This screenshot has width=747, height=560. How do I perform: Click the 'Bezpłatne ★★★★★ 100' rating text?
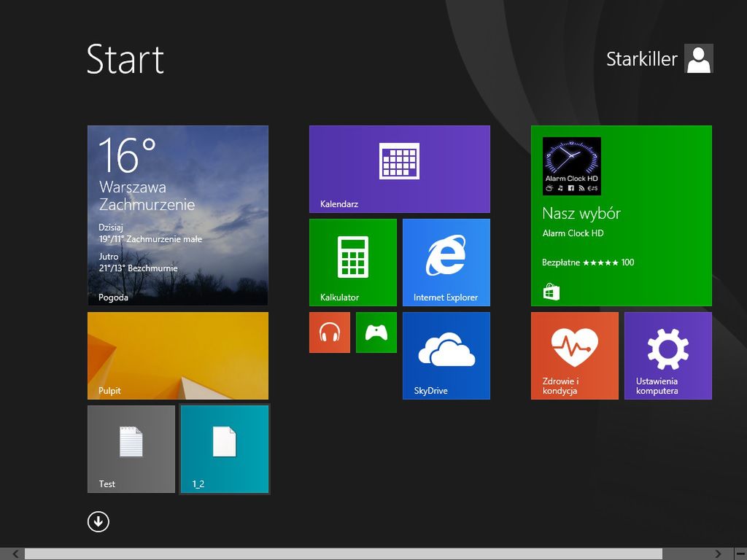click(x=588, y=262)
